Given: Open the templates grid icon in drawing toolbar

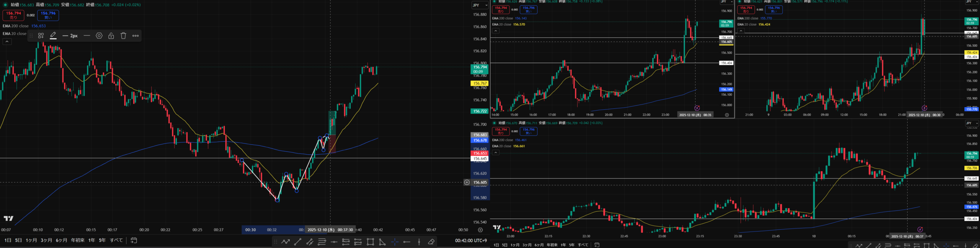Looking at the screenshot, I should 41,36.
